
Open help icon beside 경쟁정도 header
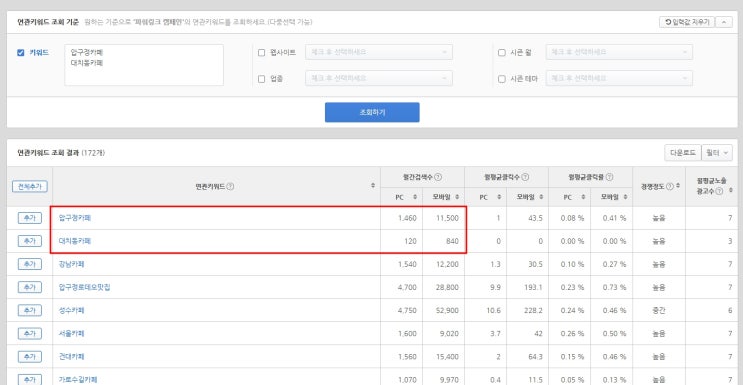(670, 186)
